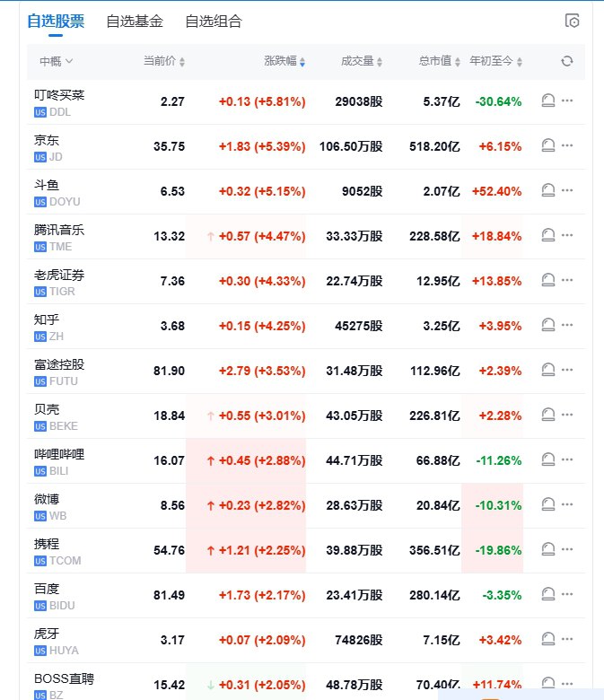
Task: Set a price alert for 富途控股 FUTU
Action: pos(548,370)
